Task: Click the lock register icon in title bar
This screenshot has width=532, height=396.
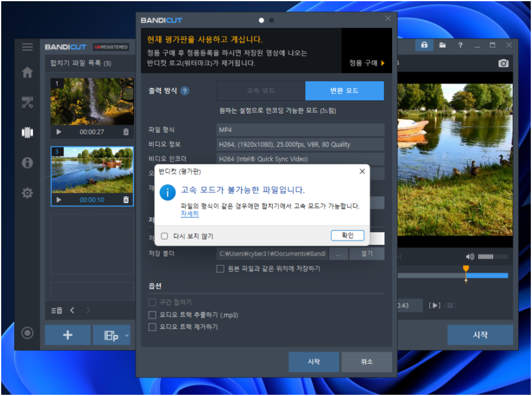Action: 424,45
